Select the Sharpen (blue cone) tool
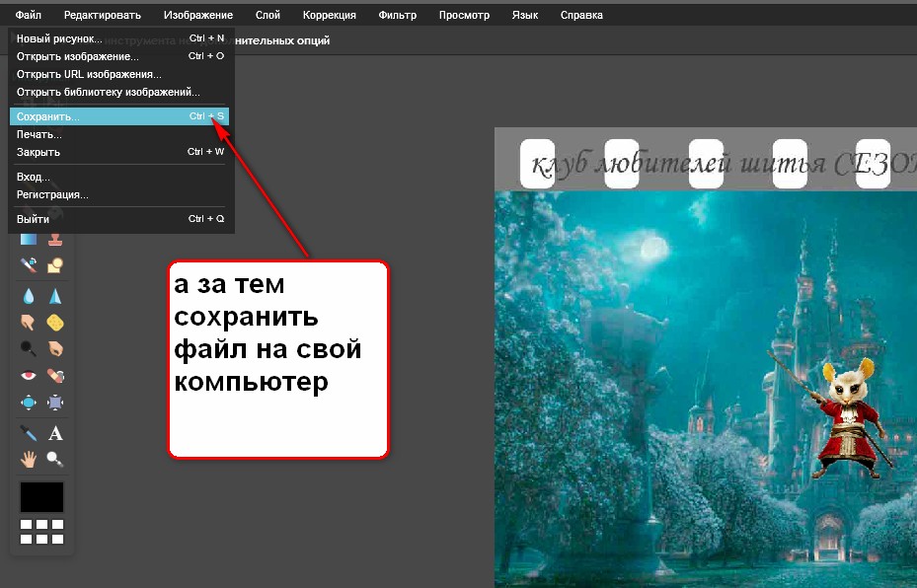 tap(55, 296)
